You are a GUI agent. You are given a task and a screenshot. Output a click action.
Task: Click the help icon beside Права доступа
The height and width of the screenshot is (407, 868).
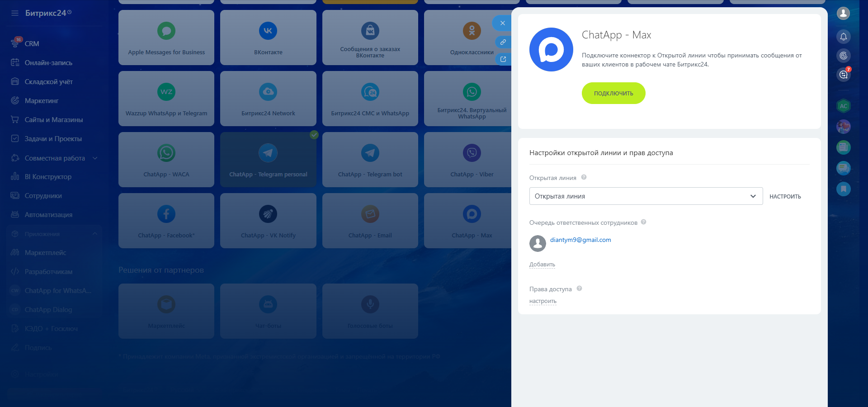tap(579, 289)
